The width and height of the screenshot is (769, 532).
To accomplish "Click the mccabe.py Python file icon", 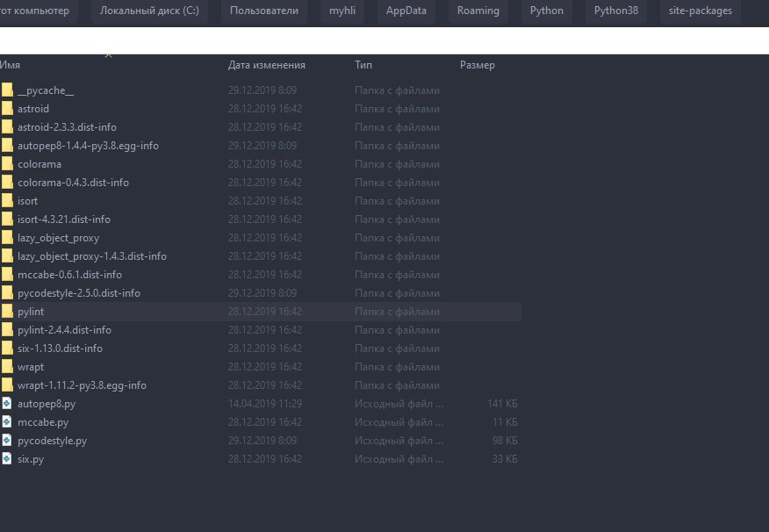I will [x=6, y=422].
